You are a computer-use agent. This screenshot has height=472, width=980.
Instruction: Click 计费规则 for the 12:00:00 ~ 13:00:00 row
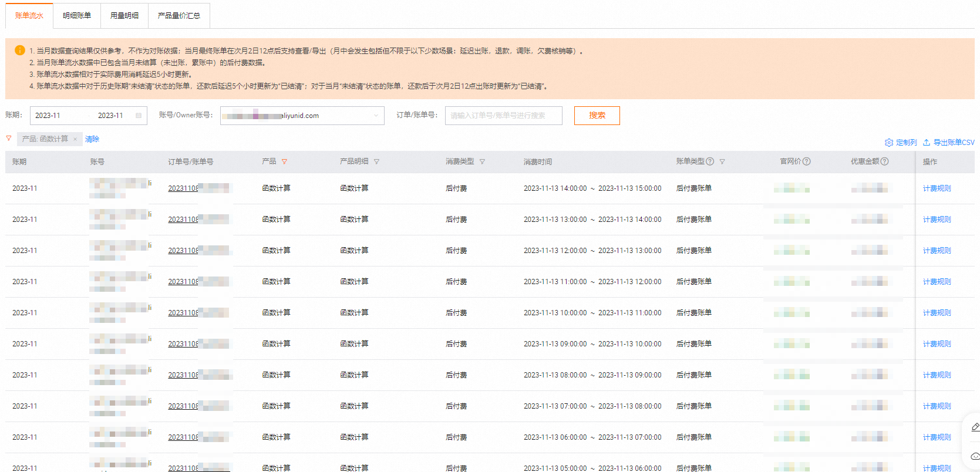coord(937,251)
